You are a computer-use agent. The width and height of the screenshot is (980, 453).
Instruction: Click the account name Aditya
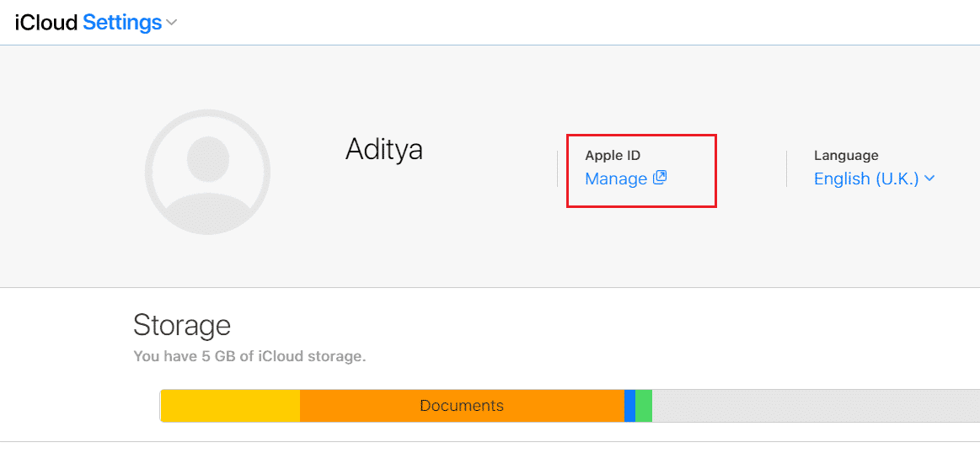click(x=384, y=149)
